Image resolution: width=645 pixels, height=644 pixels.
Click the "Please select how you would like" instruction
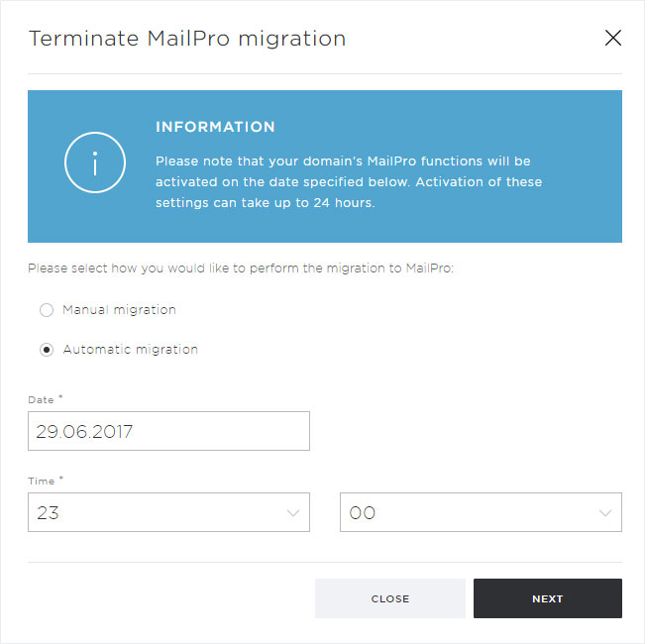coord(241,268)
